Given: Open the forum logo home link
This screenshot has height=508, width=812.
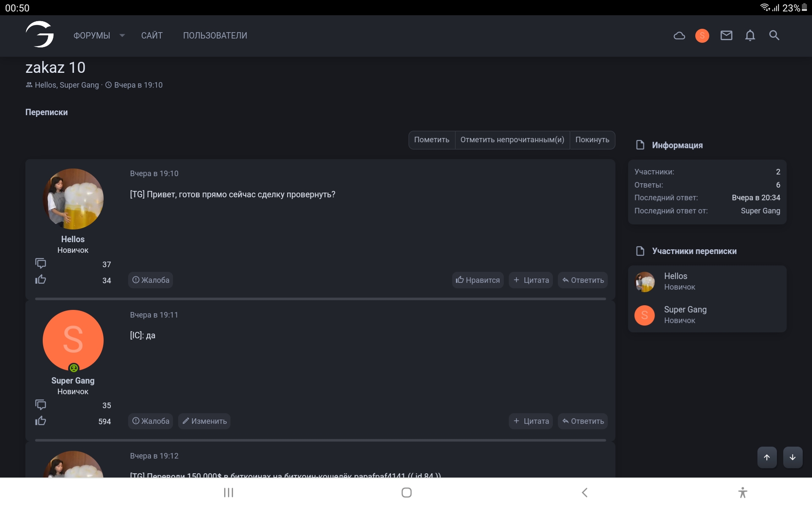Looking at the screenshot, I should tap(40, 35).
